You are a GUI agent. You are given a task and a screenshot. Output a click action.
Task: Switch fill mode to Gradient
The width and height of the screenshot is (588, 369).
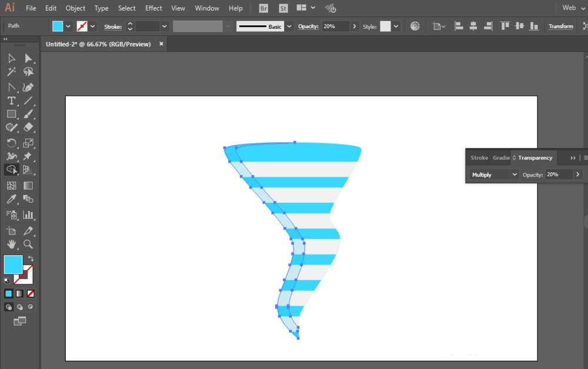coord(19,294)
